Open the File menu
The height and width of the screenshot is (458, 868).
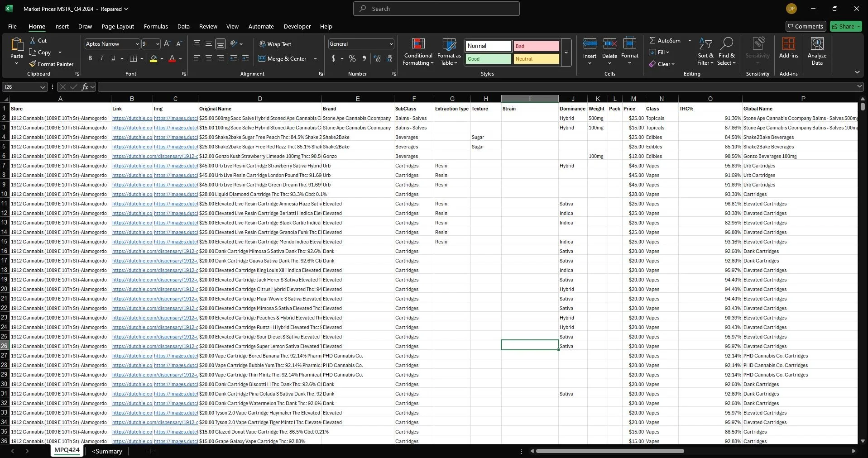(12, 26)
